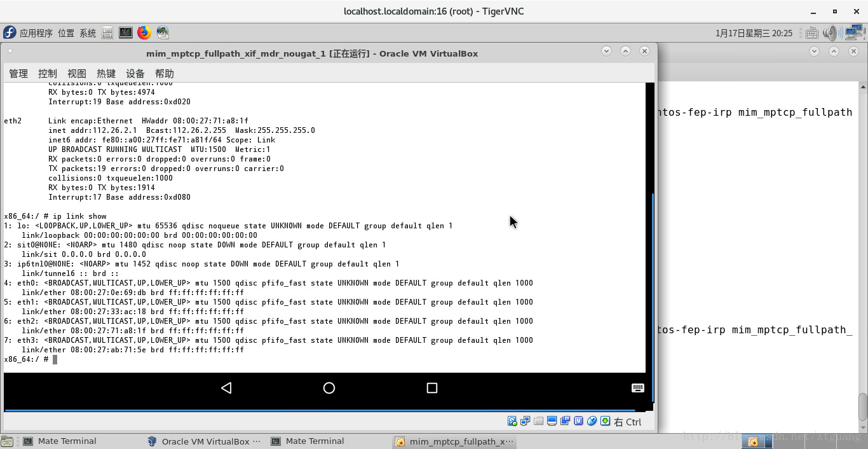Open the 视图 menu

click(x=77, y=74)
